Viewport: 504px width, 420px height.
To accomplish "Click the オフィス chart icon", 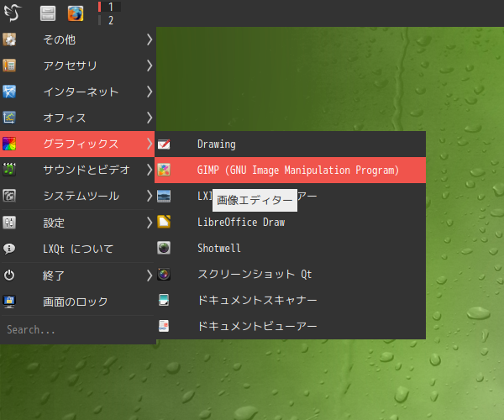I will (x=9, y=118).
